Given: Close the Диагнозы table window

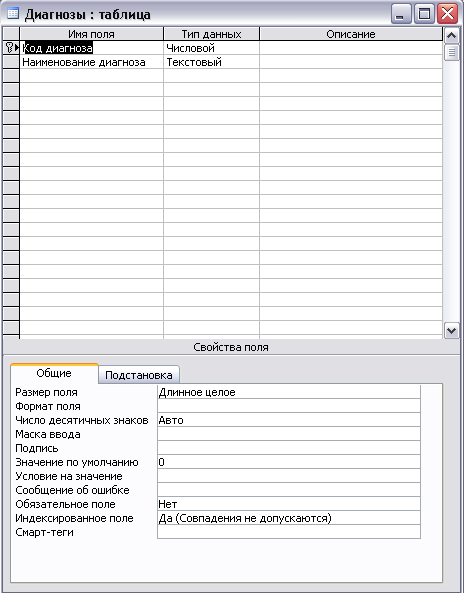Looking at the screenshot, I should 447,14.
